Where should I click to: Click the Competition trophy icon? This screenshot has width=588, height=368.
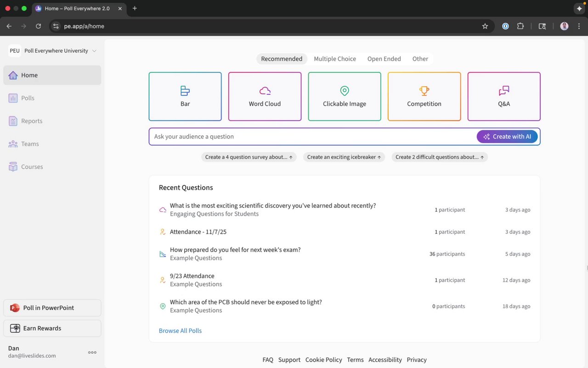click(424, 91)
